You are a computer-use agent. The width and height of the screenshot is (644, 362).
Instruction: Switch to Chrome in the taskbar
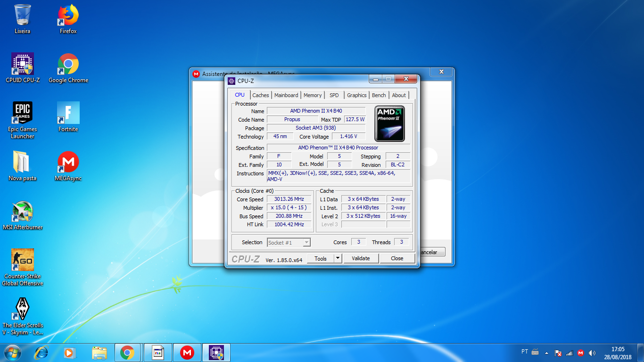[127, 353]
